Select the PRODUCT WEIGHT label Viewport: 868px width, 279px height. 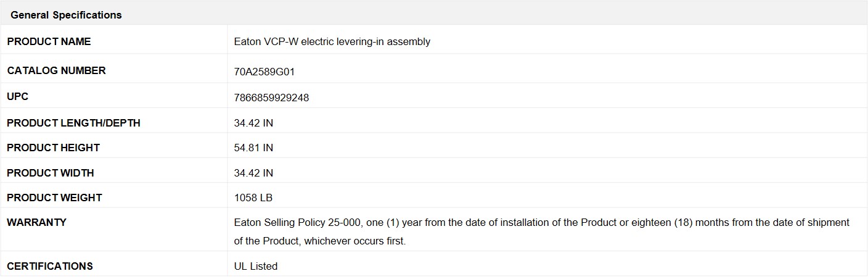(54, 198)
